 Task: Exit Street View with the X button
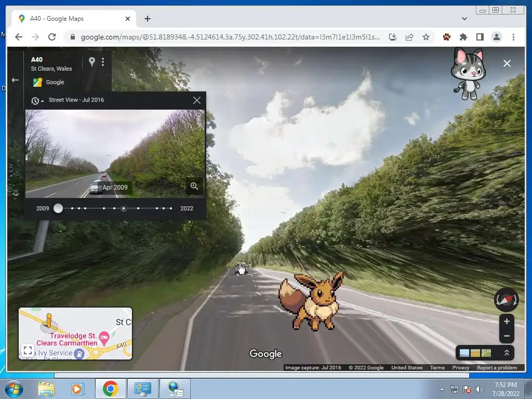[x=507, y=63]
